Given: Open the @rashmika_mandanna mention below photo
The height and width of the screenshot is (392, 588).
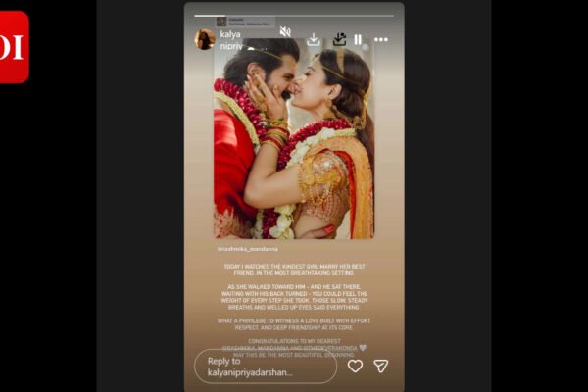Looking at the screenshot, I should pyautogui.click(x=248, y=249).
